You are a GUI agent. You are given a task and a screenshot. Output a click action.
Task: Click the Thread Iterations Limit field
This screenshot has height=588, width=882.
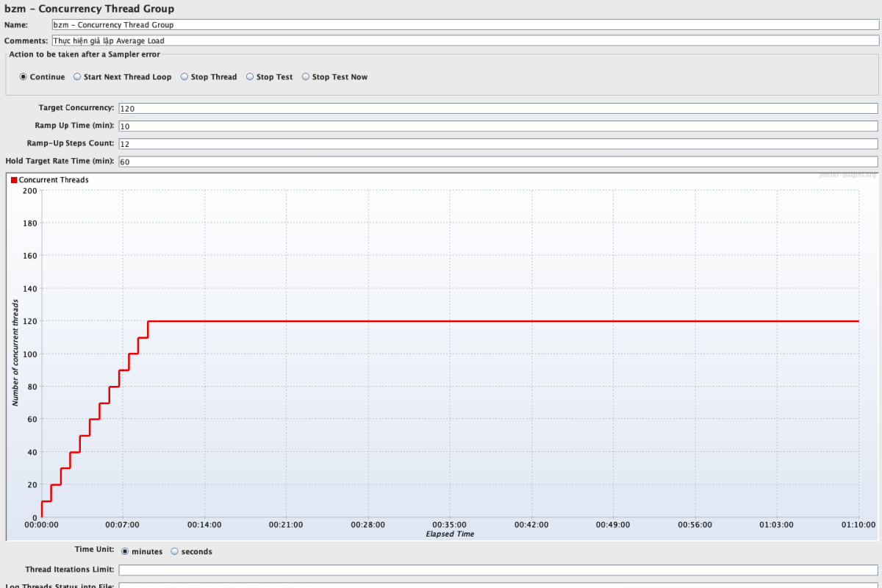tap(498, 570)
